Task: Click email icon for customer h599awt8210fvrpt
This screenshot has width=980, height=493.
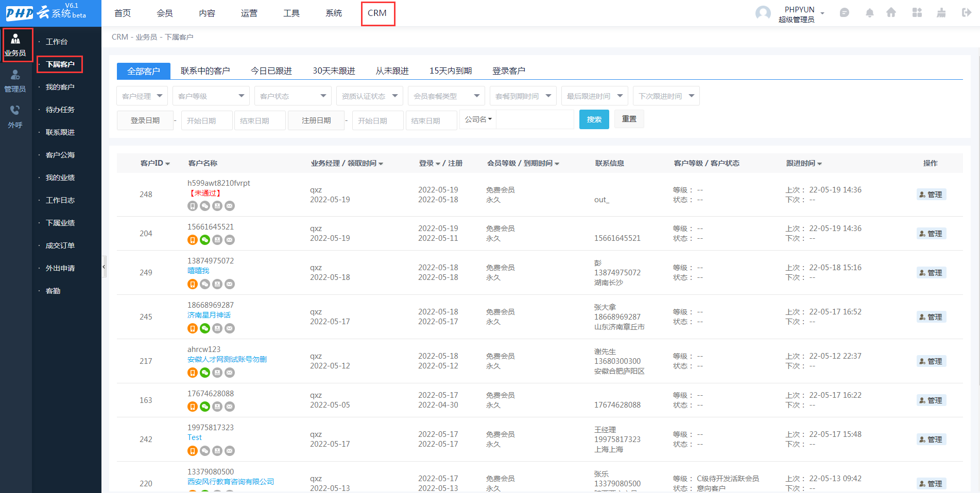Action: click(x=230, y=206)
